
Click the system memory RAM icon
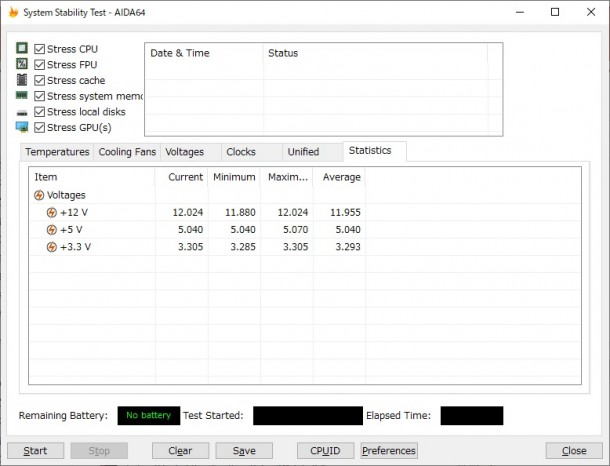tap(22, 95)
